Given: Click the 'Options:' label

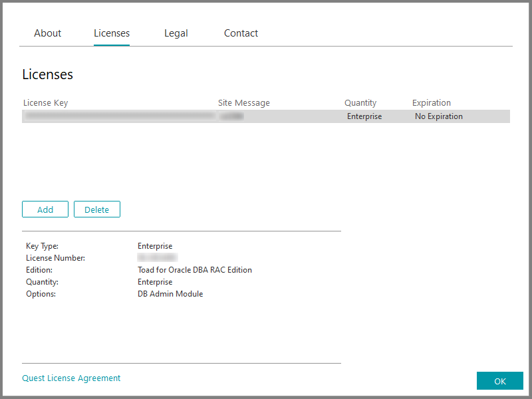Looking at the screenshot, I should coord(41,294).
